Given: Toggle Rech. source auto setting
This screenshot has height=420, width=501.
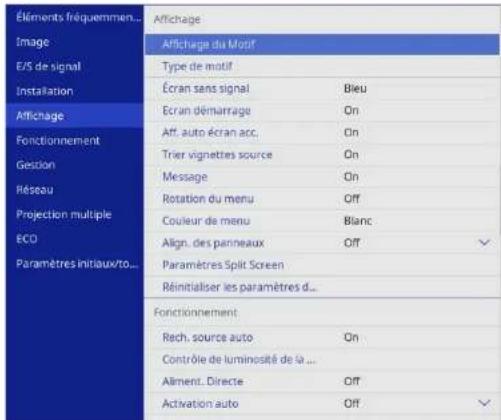Looking at the screenshot, I should (x=322, y=337).
